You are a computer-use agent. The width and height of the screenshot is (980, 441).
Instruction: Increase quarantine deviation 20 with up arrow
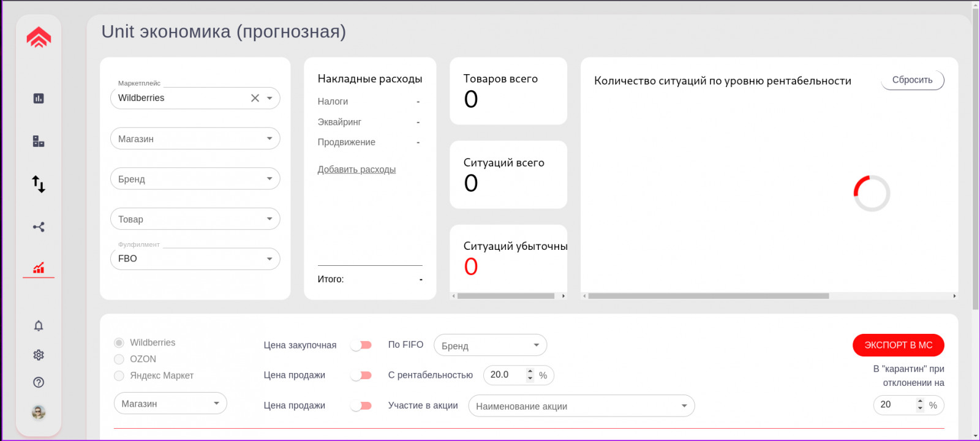pyautogui.click(x=920, y=401)
